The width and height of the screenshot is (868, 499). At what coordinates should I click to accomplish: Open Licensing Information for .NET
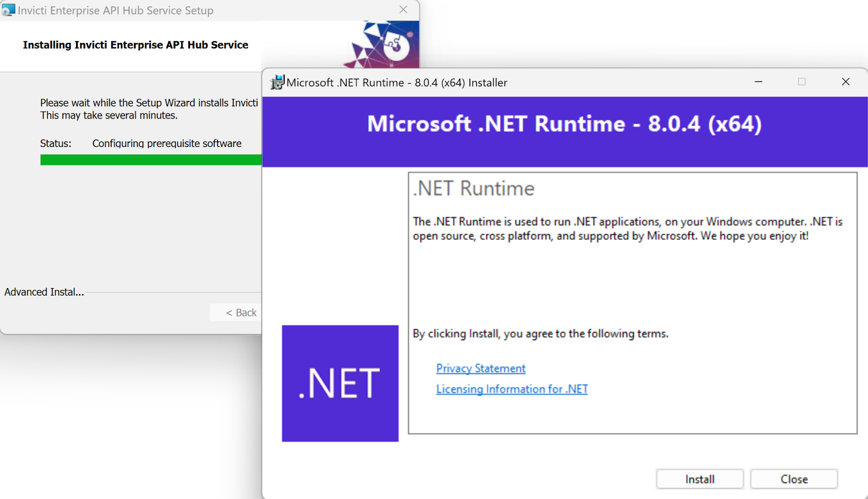click(511, 389)
